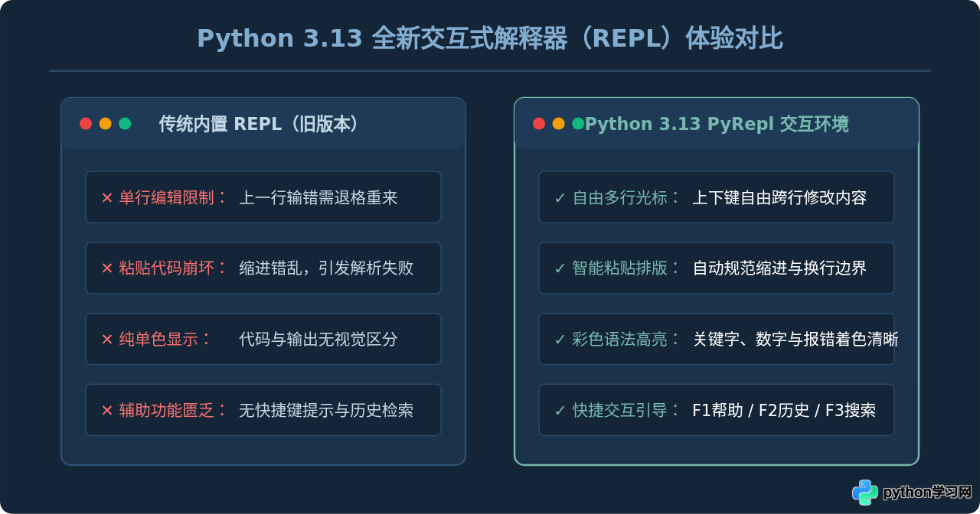Click the label 智能粘贴排版
Screen dimensions: 980x514
click(620, 268)
